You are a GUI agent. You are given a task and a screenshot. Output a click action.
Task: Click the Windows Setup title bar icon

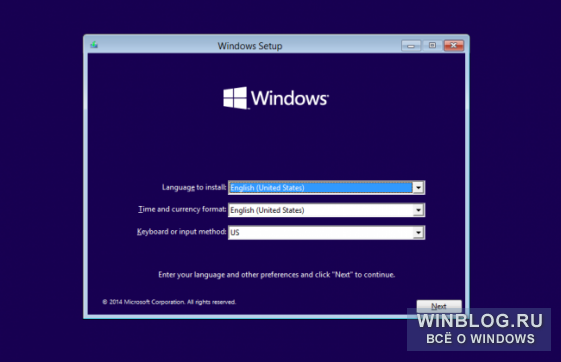click(x=94, y=45)
